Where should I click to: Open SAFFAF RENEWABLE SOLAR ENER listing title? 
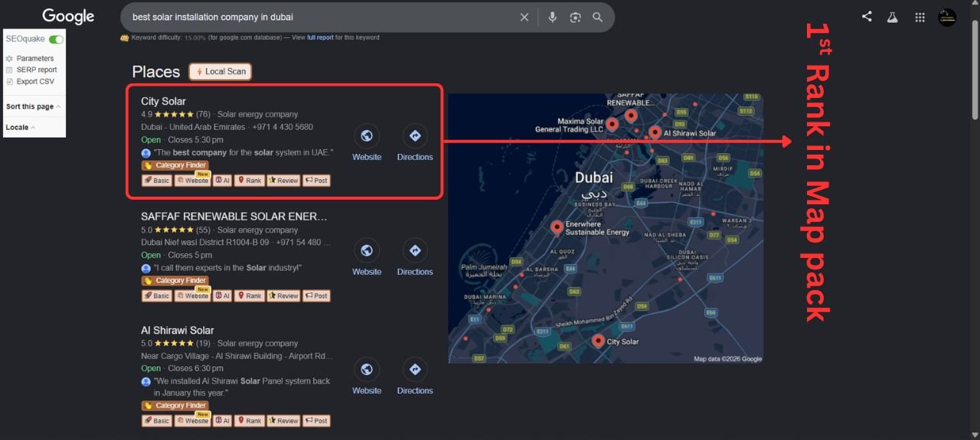point(234,217)
